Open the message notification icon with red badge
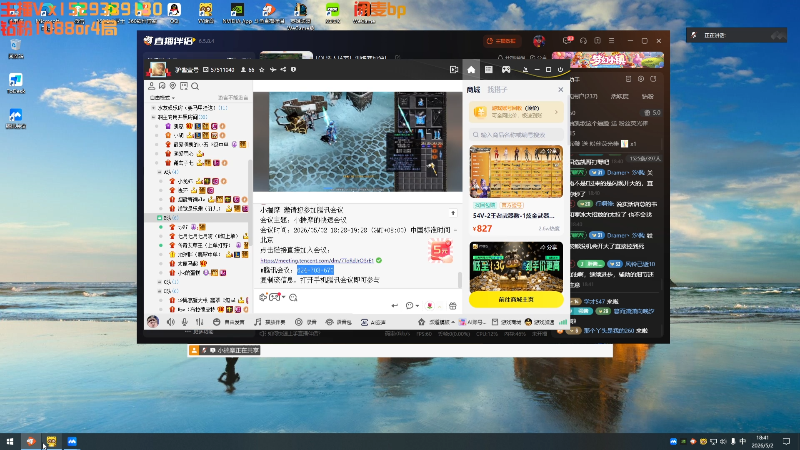Viewport: 800px width, 450px height. (x=567, y=40)
